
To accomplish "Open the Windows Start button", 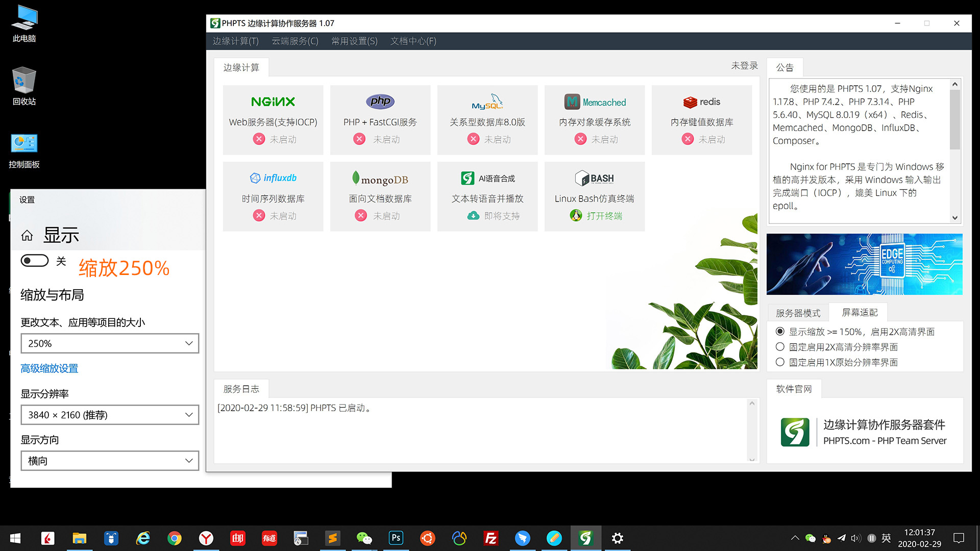I will click(15, 538).
